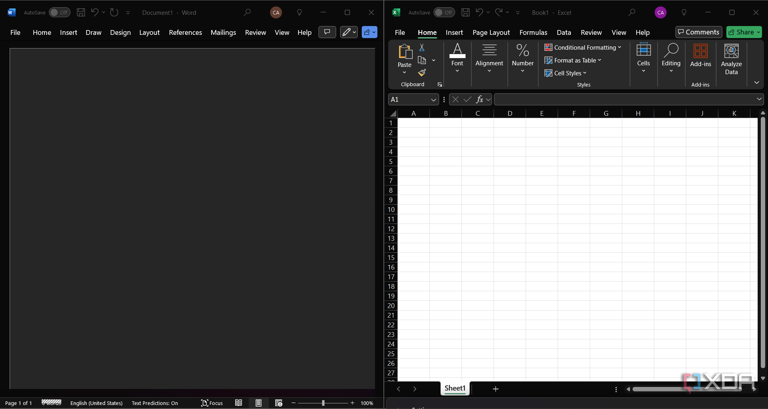Click the lightbulb icon in Excel
Image resolution: width=768 pixels, height=409 pixels.
(x=684, y=13)
